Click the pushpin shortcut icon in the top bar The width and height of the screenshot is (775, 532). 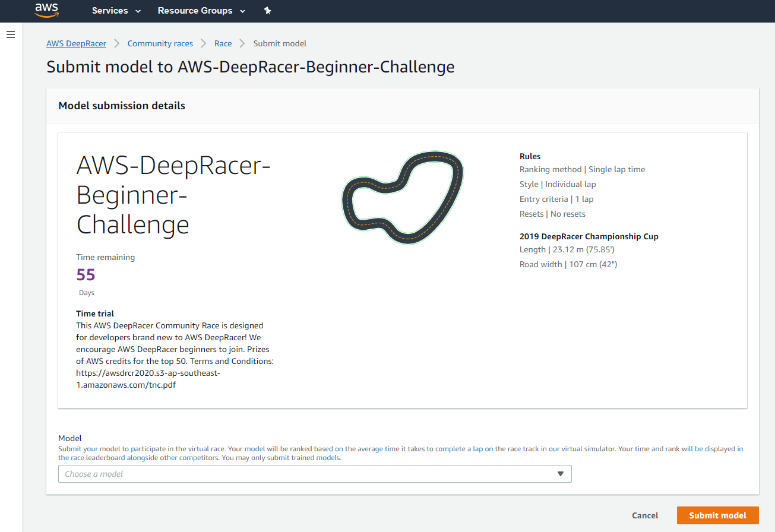[267, 10]
